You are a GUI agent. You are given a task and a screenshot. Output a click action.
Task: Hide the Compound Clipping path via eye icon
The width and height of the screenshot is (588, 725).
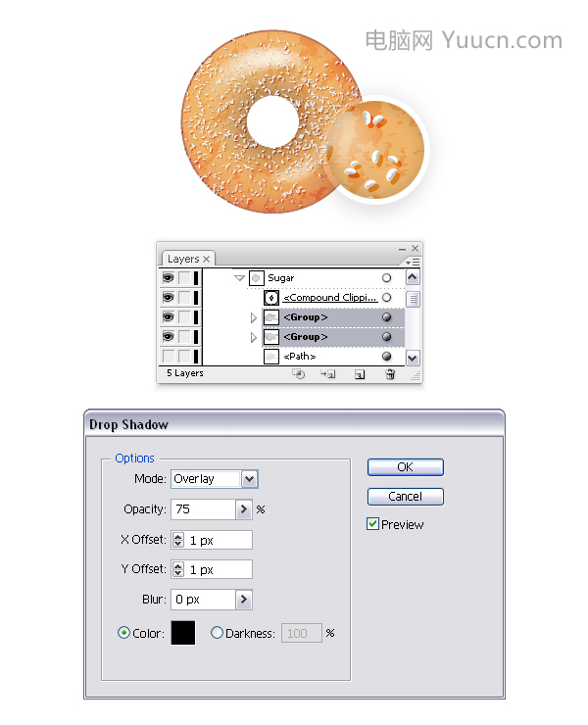[x=168, y=297]
